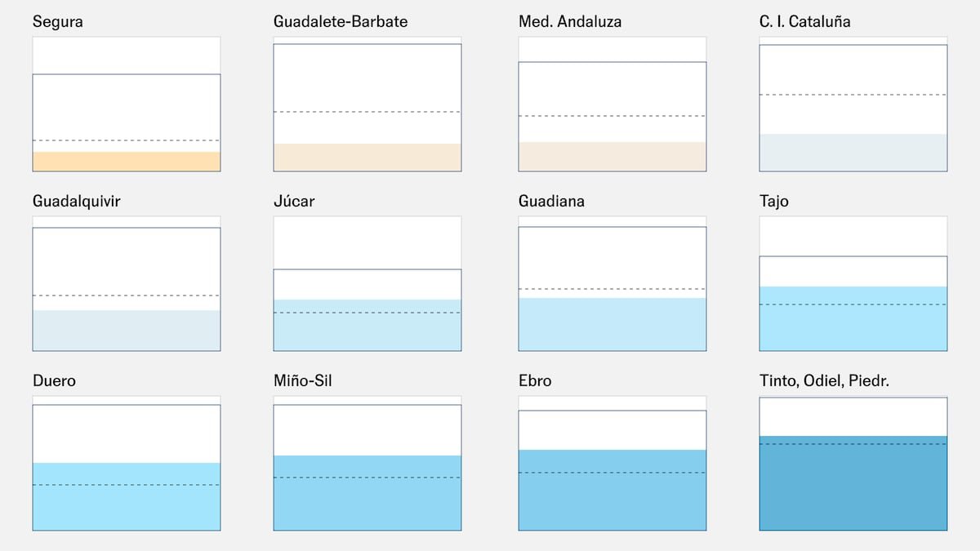The height and width of the screenshot is (551, 980).
Task: Click the Miño-Sil chart title
Action: pyautogui.click(x=303, y=381)
